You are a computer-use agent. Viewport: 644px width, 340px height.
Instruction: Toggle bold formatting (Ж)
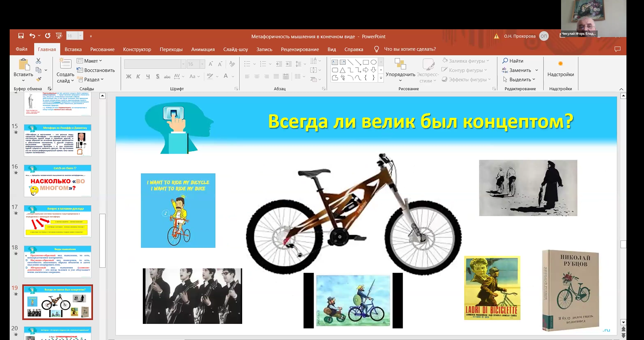click(129, 76)
